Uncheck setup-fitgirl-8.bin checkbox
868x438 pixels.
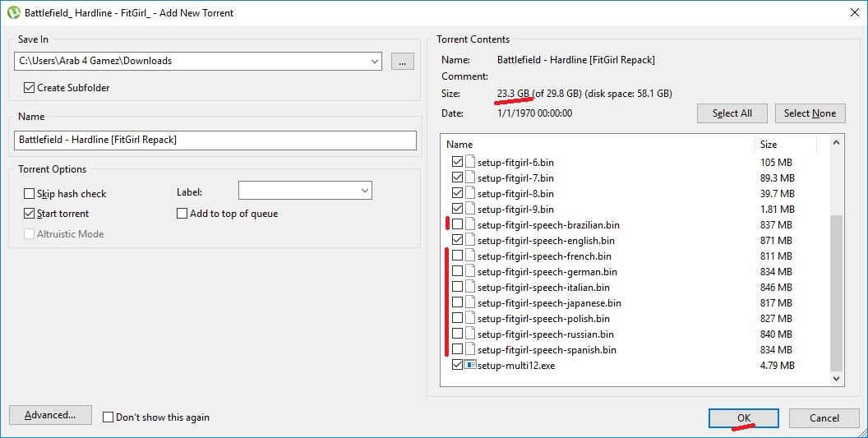tap(457, 192)
